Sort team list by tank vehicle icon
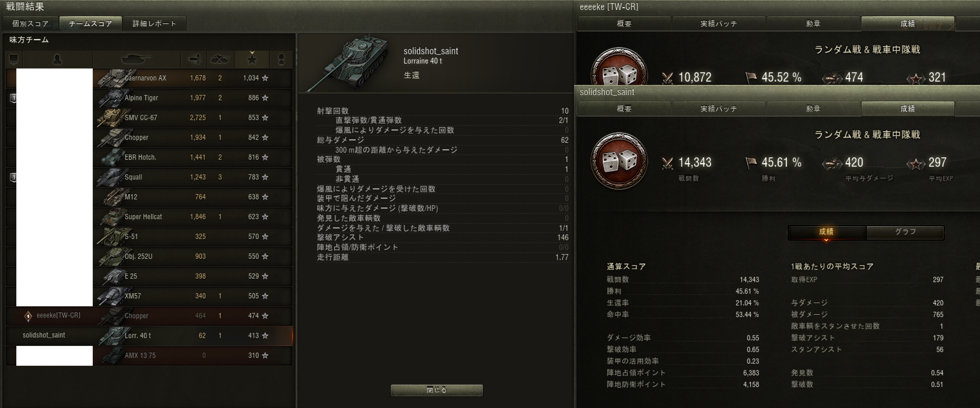 [x=136, y=59]
